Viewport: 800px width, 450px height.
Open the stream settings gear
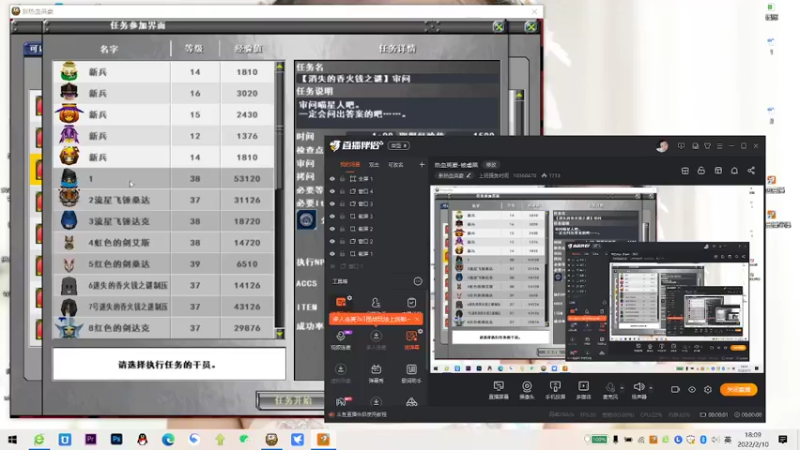click(x=708, y=389)
